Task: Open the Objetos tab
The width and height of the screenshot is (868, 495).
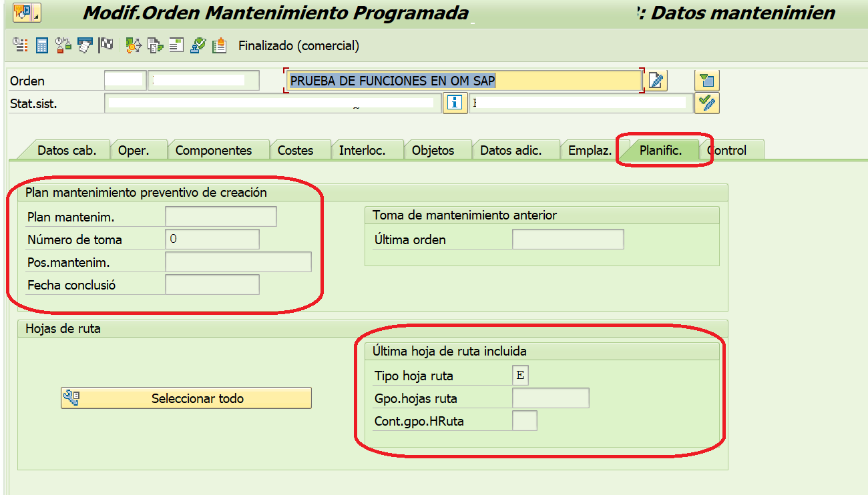Action: (x=433, y=150)
